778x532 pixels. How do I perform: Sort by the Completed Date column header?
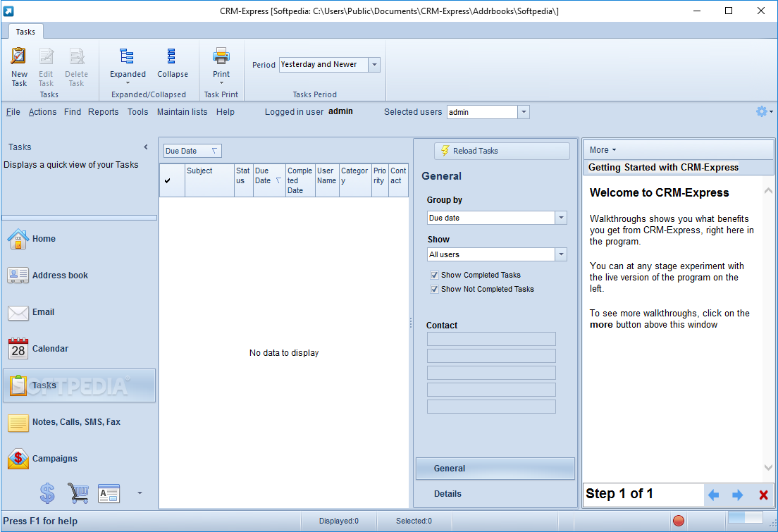pyautogui.click(x=300, y=180)
